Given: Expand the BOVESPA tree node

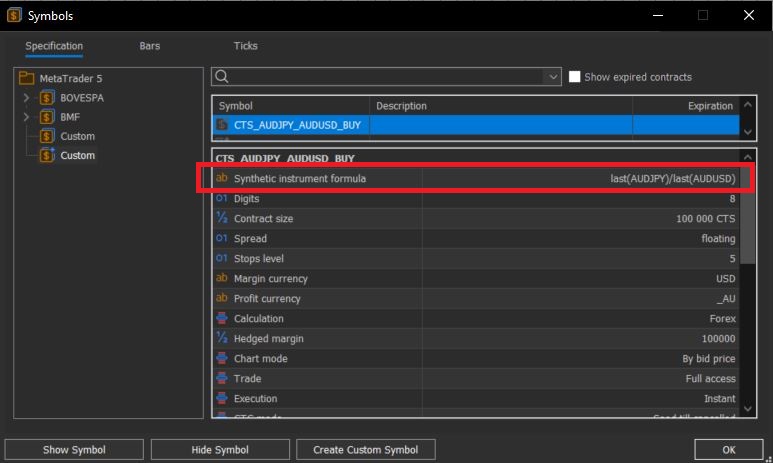Looking at the screenshot, I should click(x=26, y=98).
